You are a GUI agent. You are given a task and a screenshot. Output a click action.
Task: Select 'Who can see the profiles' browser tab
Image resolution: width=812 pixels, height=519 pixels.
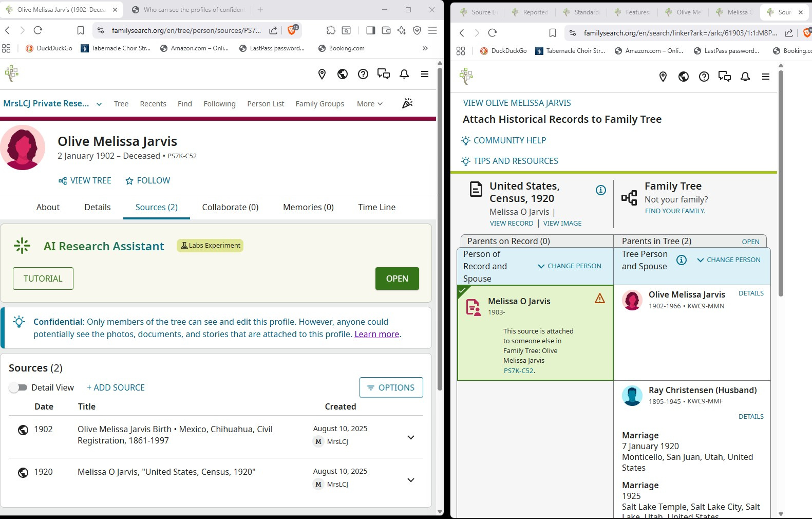click(188, 10)
